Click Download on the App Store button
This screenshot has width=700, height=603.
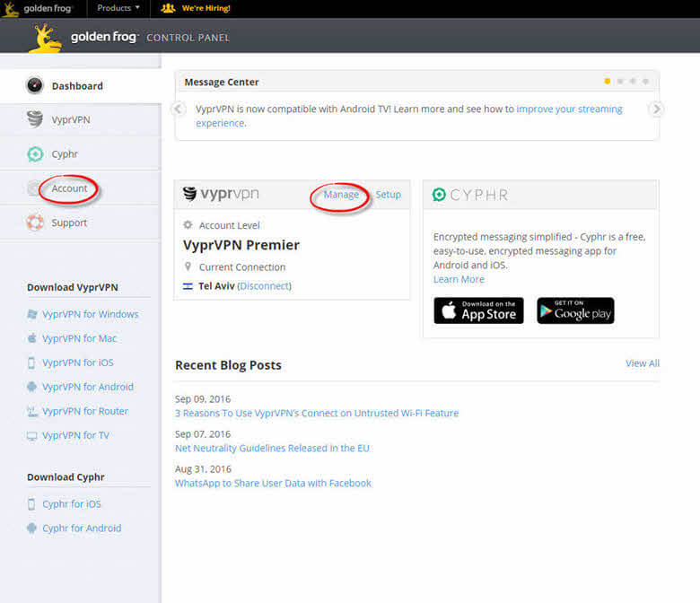point(478,310)
